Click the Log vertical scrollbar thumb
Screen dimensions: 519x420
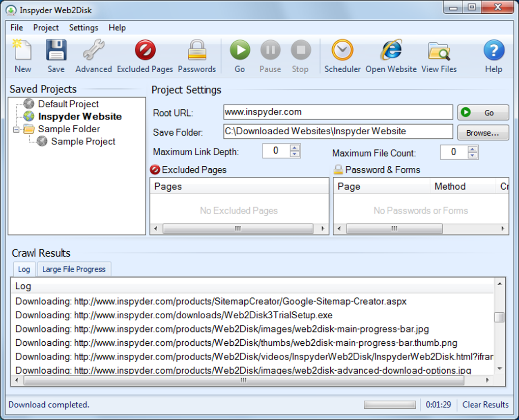(x=499, y=317)
